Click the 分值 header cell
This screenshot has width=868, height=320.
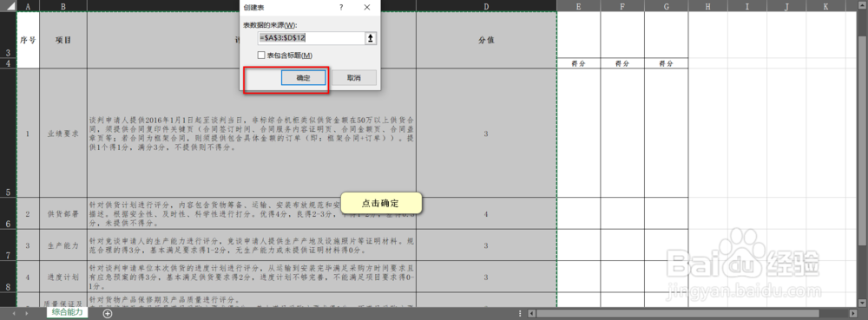486,41
